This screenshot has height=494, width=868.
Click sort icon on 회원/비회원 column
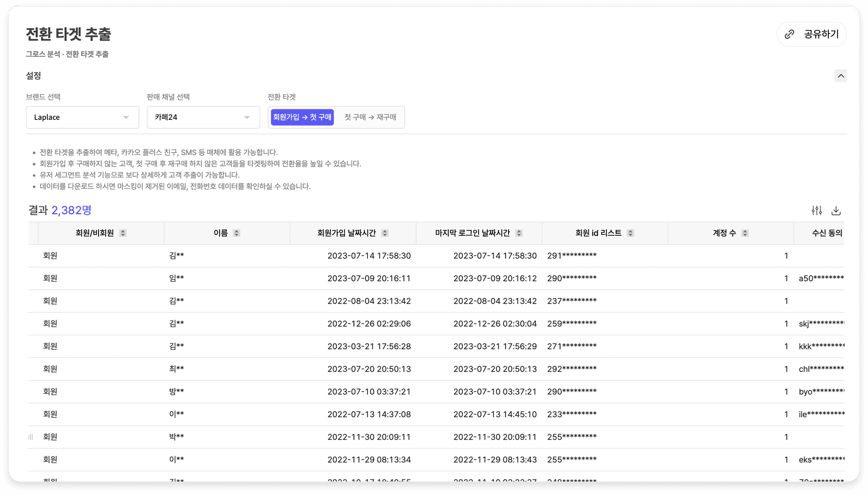[x=123, y=233]
